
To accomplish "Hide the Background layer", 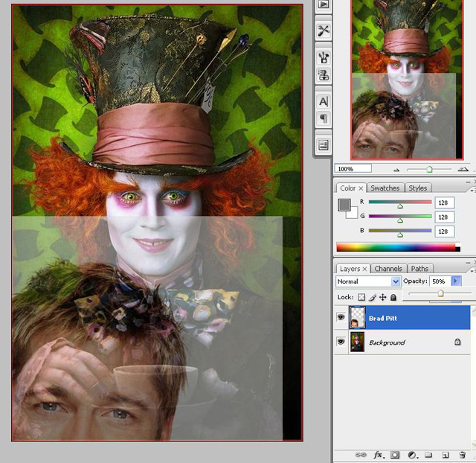I will [341, 342].
